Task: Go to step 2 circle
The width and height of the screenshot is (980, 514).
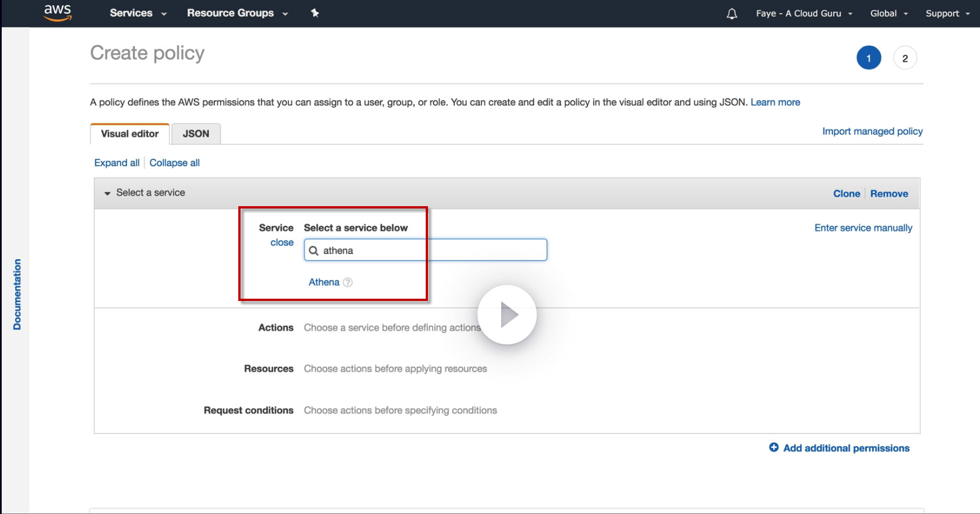Action: tap(905, 58)
